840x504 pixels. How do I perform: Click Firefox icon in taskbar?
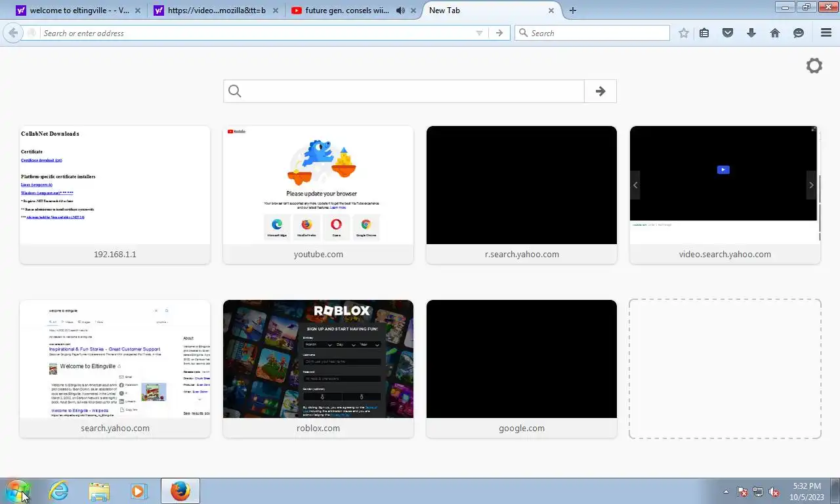pos(180,491)
